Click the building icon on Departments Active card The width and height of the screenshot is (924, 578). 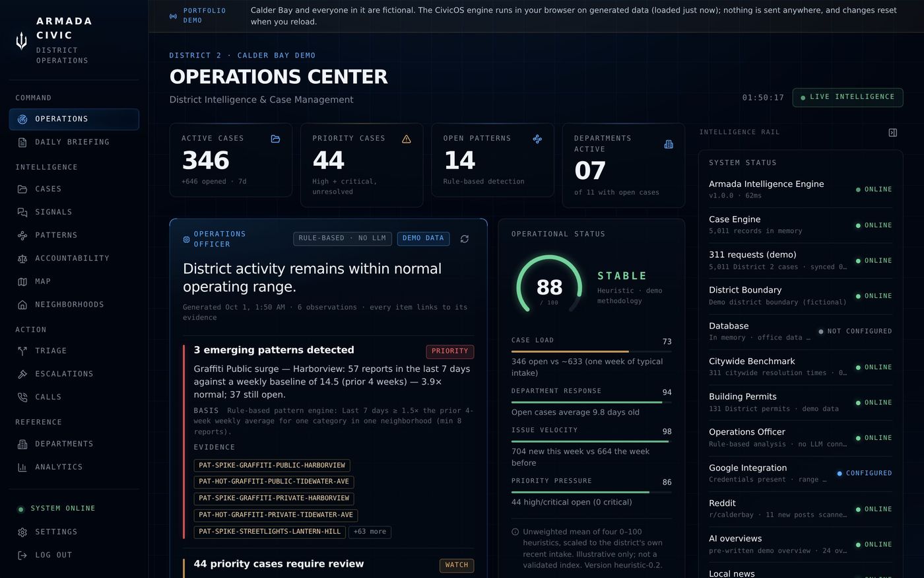coord(669,144)
